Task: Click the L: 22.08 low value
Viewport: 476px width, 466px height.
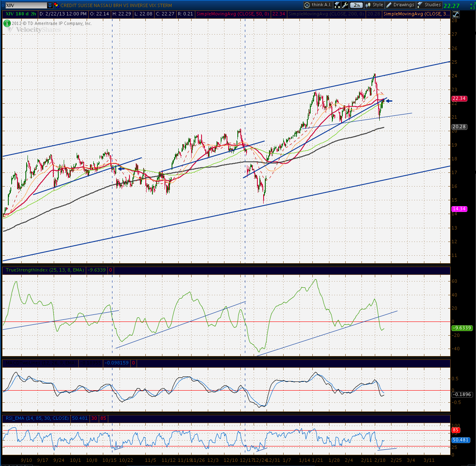Action: tap(143, 14)
